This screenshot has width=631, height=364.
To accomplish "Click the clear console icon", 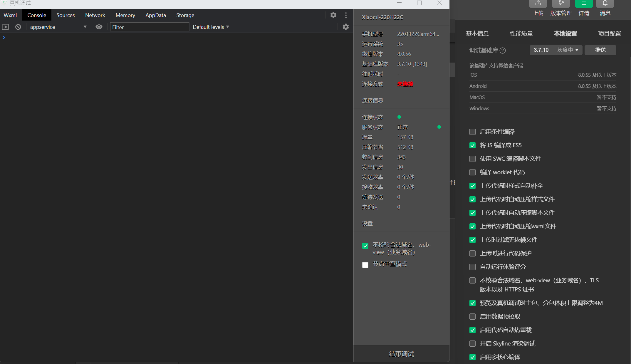I will [x=18, y=27].
